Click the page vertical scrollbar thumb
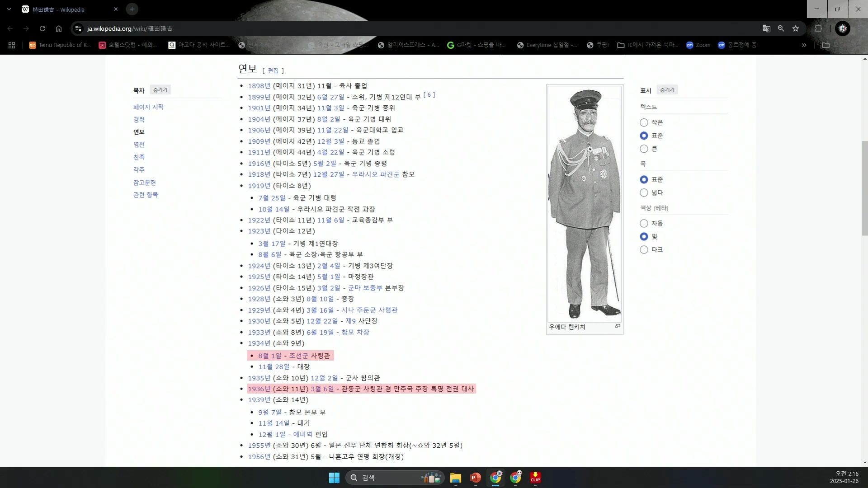The image size is (868, 488). (x=864, y=188)
